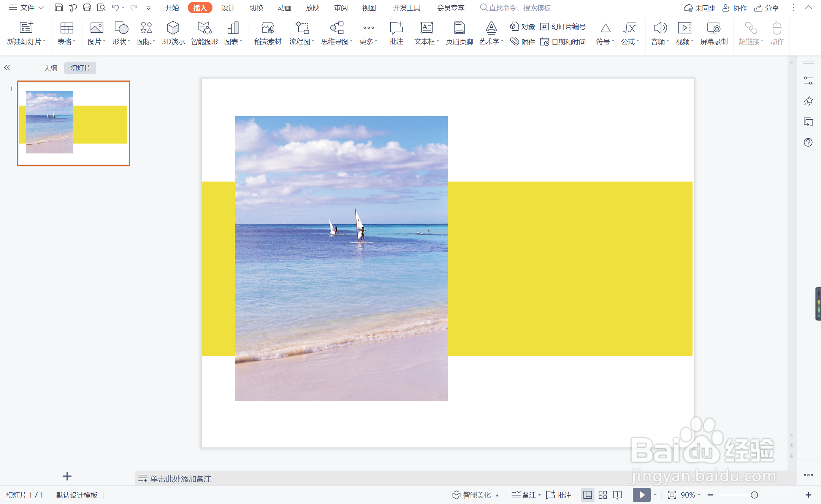Click the 分享 share button
This screenshot has height=504, width=821.
(x=767, y=8)
